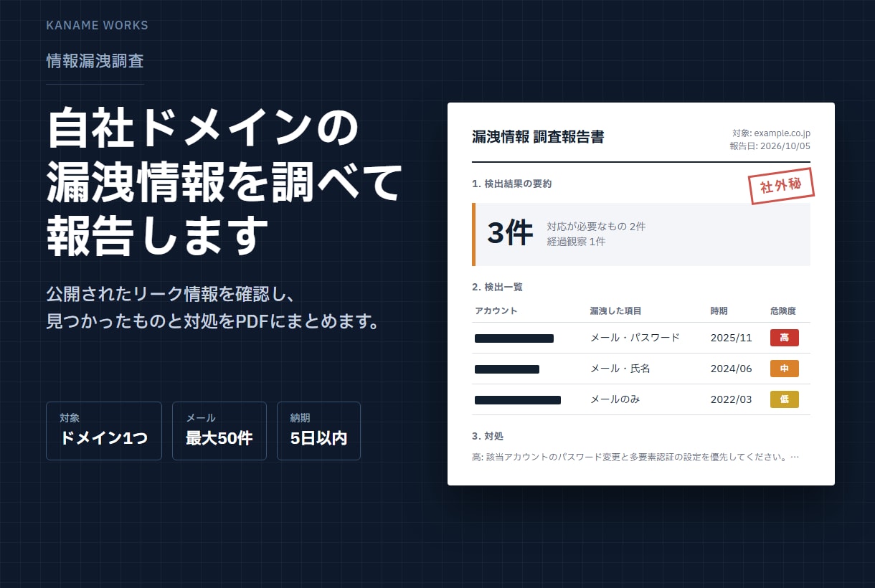Viewport: 875px width, 588px height.
Task: Click the orange 中 risk badge
Action: coord(785,369)
